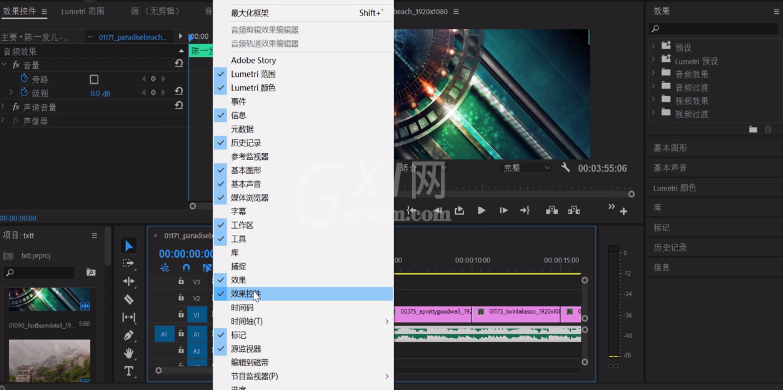Viewport: 783px width, 390px height.
Task: Choose Adobe Story menu item
Action: (x=304, y=60)
